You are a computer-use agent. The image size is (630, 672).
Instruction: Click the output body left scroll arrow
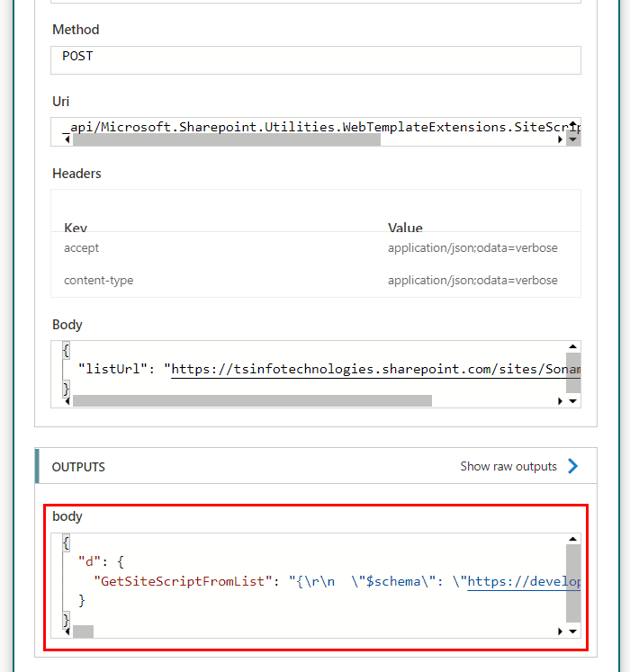(x=67, y=632)
